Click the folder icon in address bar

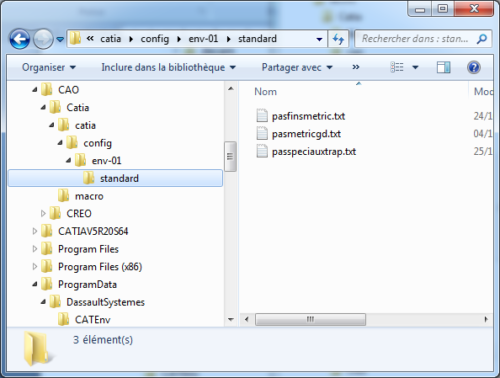[75, 39]
